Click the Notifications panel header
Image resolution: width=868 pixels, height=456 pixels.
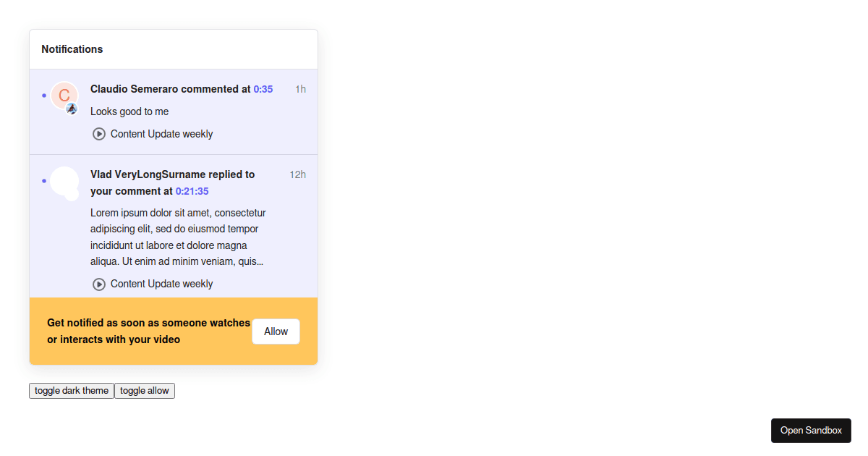(72, 49)
